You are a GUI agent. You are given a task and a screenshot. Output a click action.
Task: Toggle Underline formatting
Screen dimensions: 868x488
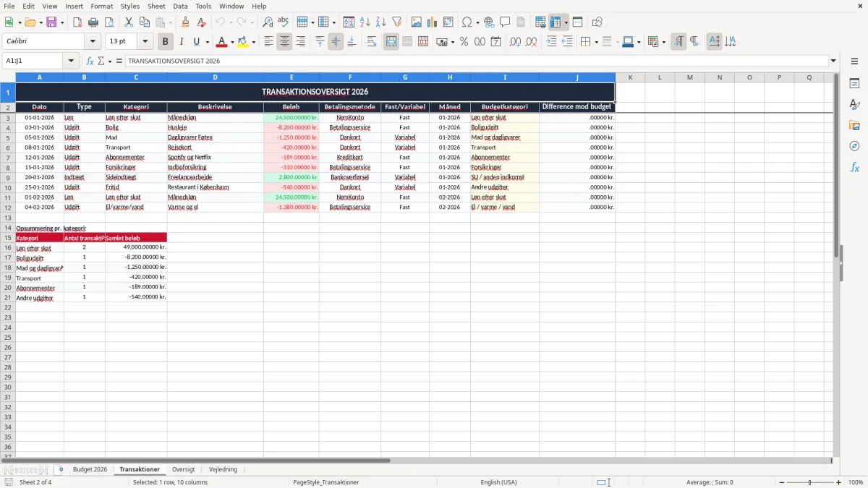point(196,42)
